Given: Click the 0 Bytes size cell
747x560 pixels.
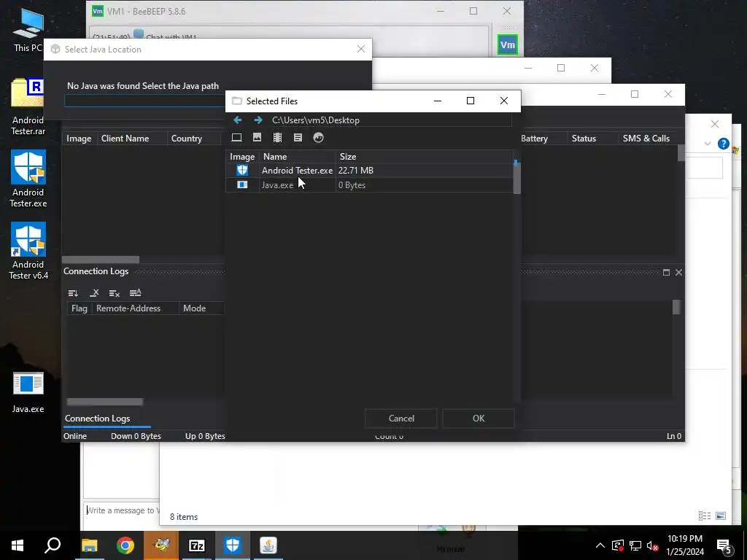Looking at the screenshot, I should pyautogui.click(x=352, y=185).
